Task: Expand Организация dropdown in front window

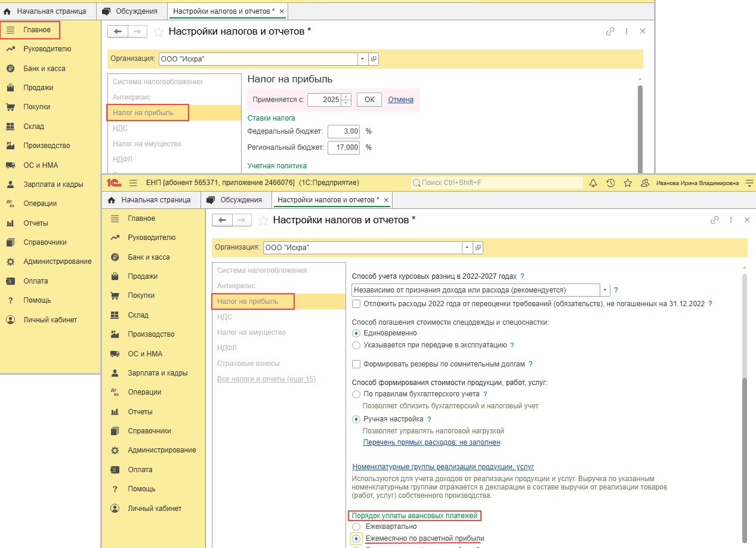Action: [467, 247]
